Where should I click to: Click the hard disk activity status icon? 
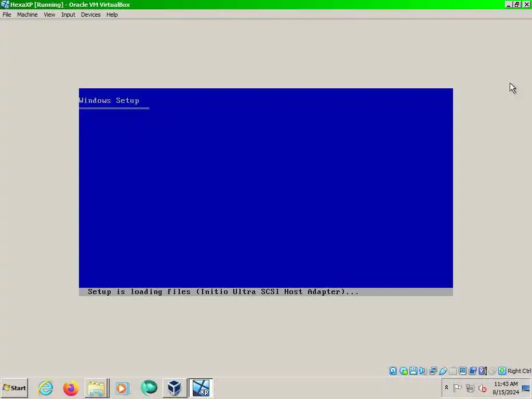[393, 371]
